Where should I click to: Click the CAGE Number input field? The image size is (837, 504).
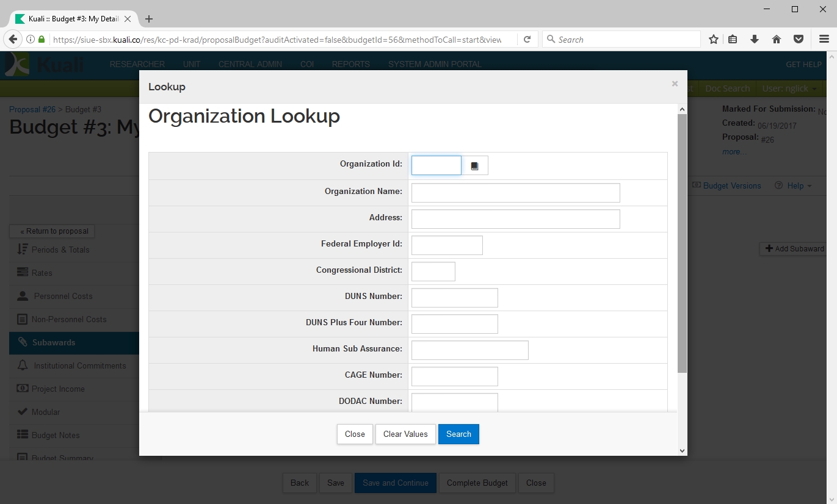point(454,376)
